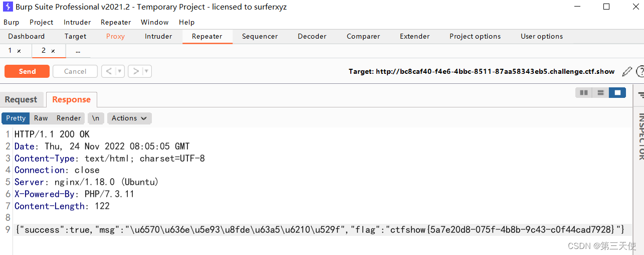The image size is (644, 255).
Task: Close Repeater tab 1 with its x
Action: [x=19, y=51]
